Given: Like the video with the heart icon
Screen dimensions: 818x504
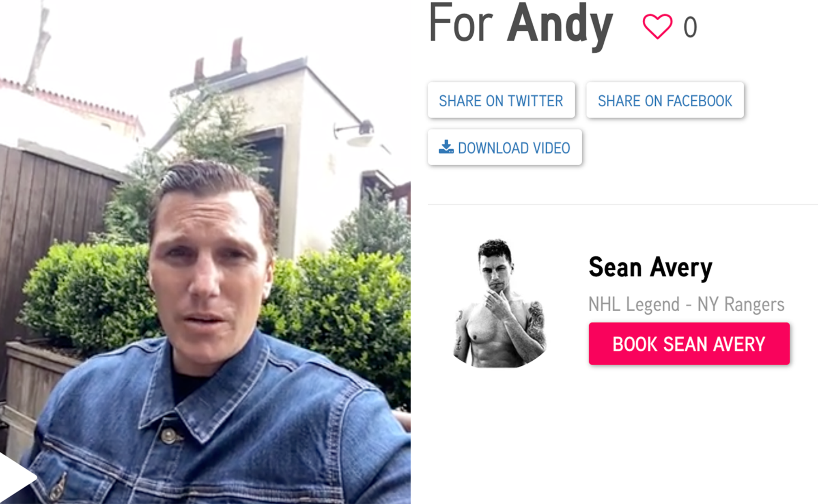Looking at the screenshot, I should (x=657, y=26).
